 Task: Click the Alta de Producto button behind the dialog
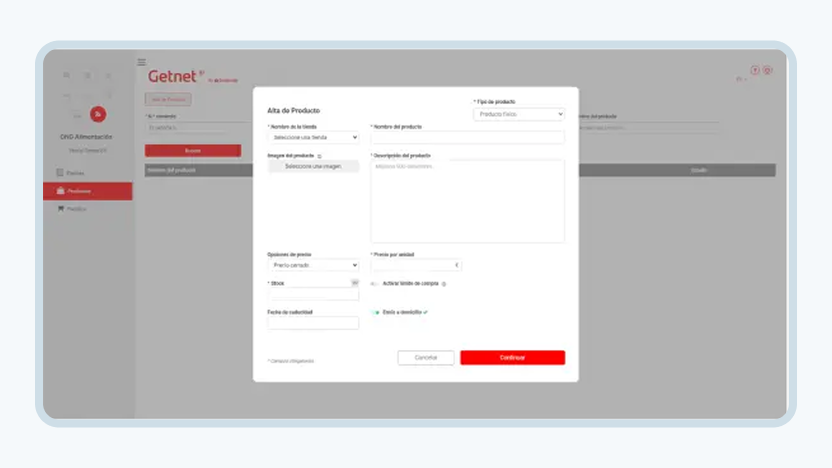coord(168,99)
